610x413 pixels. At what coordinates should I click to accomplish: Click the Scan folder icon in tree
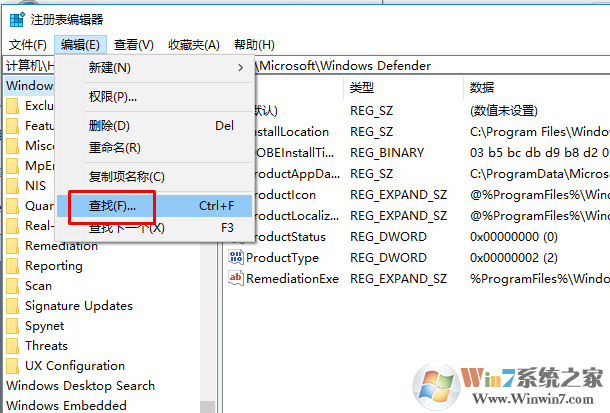[13, 286]
